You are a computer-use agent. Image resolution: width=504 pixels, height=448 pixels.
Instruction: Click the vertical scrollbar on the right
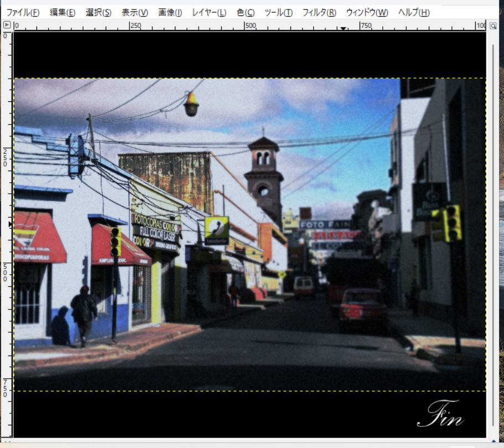[x=492, y=222]
